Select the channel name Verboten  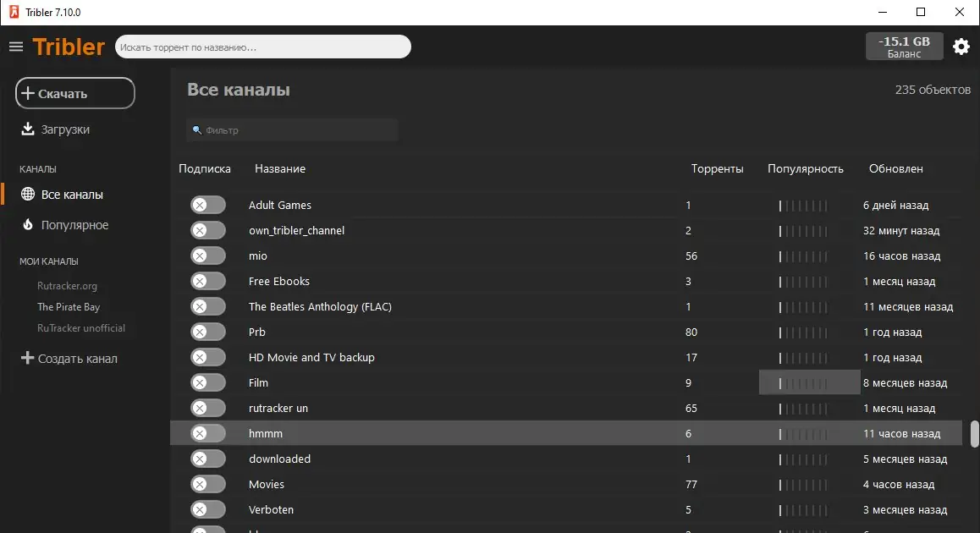(x=271, y=510)
